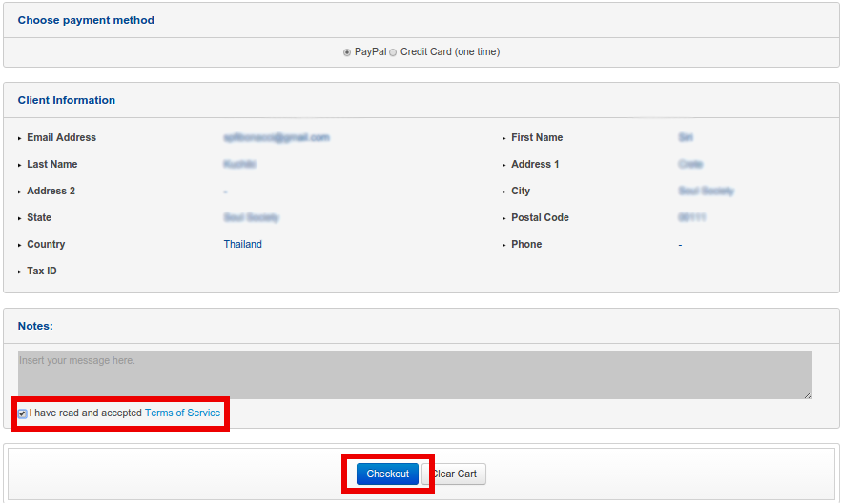This screenshot has height=504, width=842.
Task: Click the arrow bullet beside State
Action: (x=20, y=219)
